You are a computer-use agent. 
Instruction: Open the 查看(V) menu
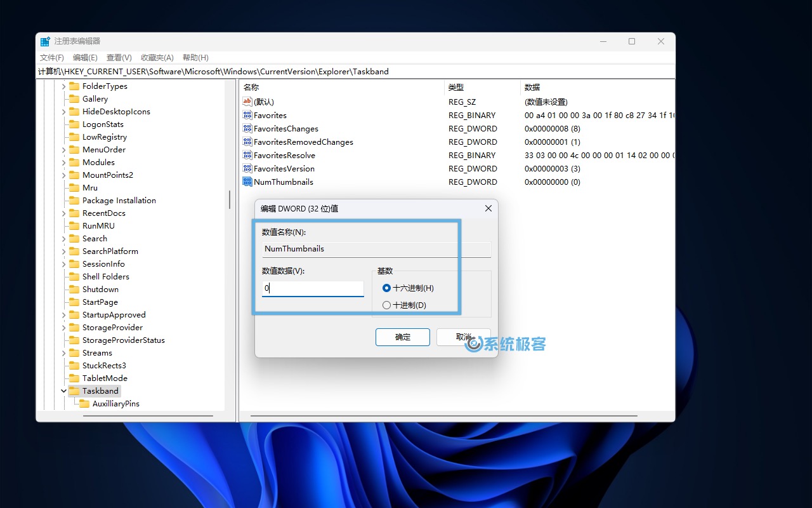119,58
